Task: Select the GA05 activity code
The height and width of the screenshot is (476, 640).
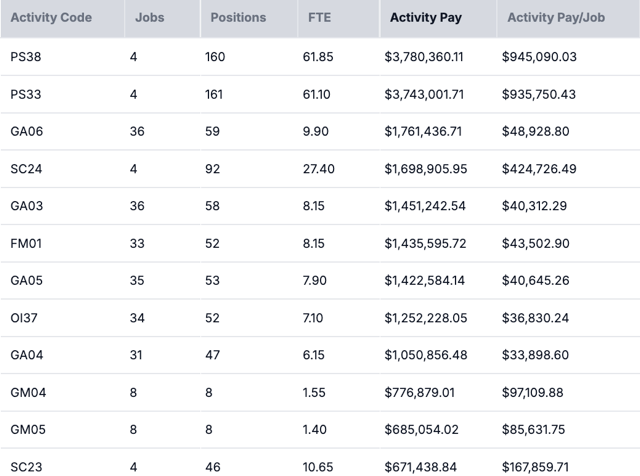Action: [27, 280]
